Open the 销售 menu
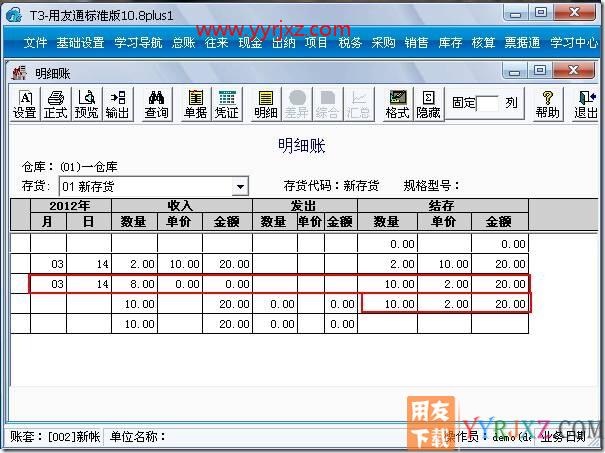The height and width of the screenshot is (453, 605). point(416,42)
